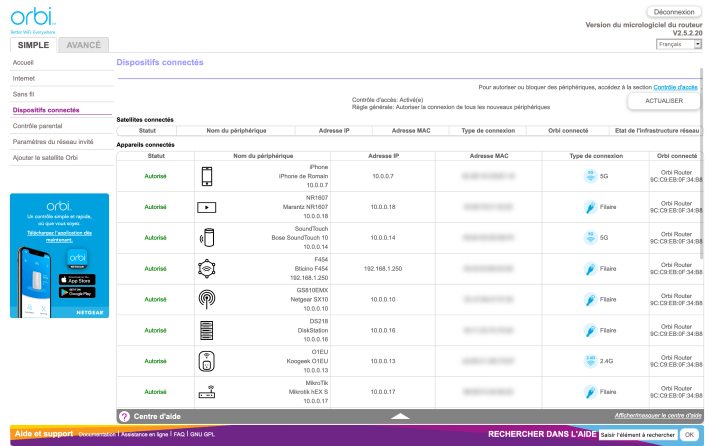The height and width of the screenshot is (446, 714).
Task: Click the DiskStation DS218 server icon
Action: click(x=207, y=330)
